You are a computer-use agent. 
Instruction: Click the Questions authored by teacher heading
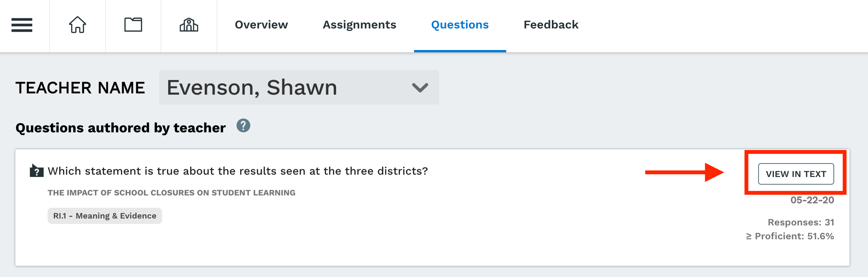click(x=121, y=128)
